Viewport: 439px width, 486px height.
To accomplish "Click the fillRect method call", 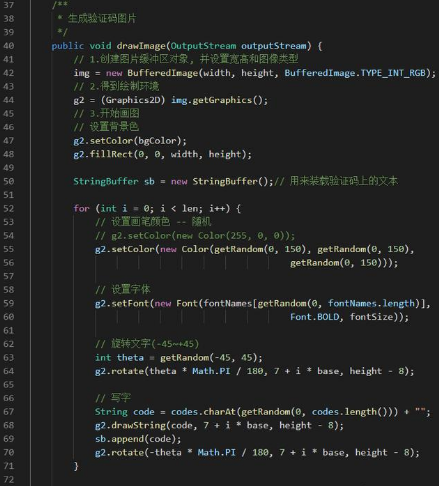I will click(x=111, y=154).
